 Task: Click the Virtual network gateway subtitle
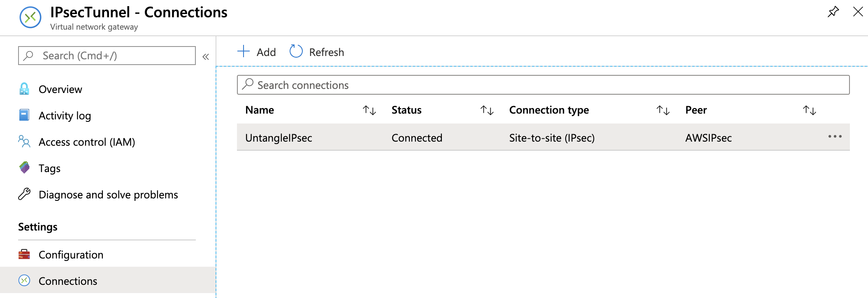pyautogui.click(x=94, y=27)
